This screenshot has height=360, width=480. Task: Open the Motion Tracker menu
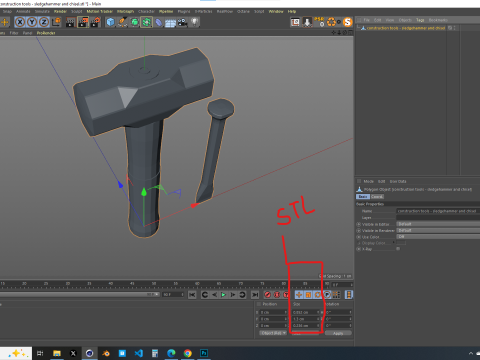(100, 11)
